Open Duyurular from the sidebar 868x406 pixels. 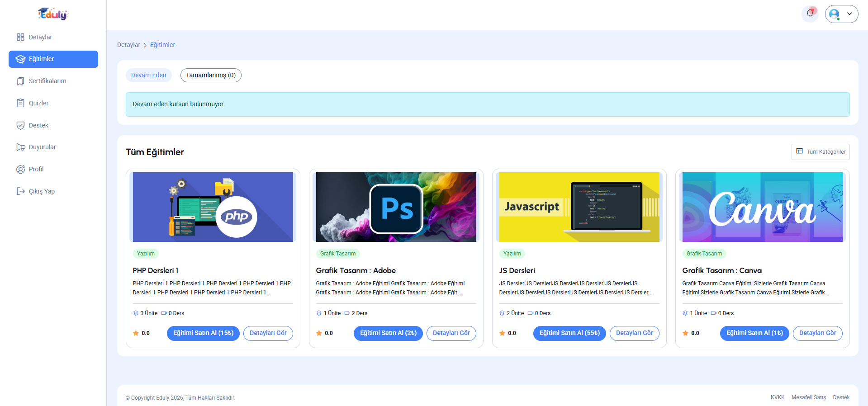coord(53,147)
